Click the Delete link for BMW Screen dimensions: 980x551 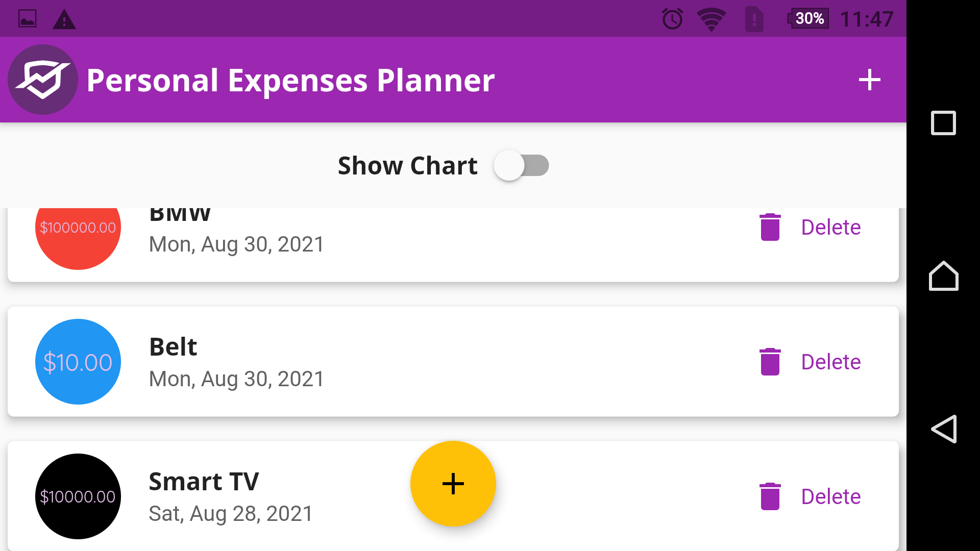(x=831, y=227)
